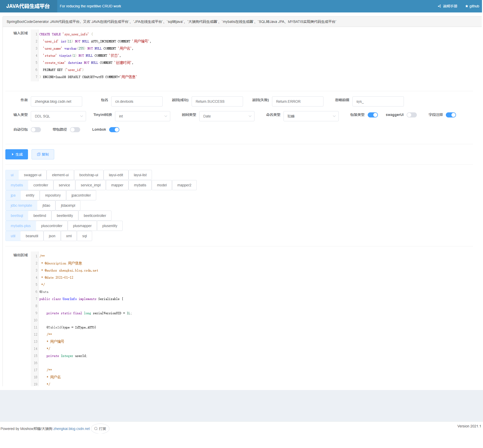Click the share icon beside 说明手册
Screen dimensions: 483x448
tap(439, 6)
